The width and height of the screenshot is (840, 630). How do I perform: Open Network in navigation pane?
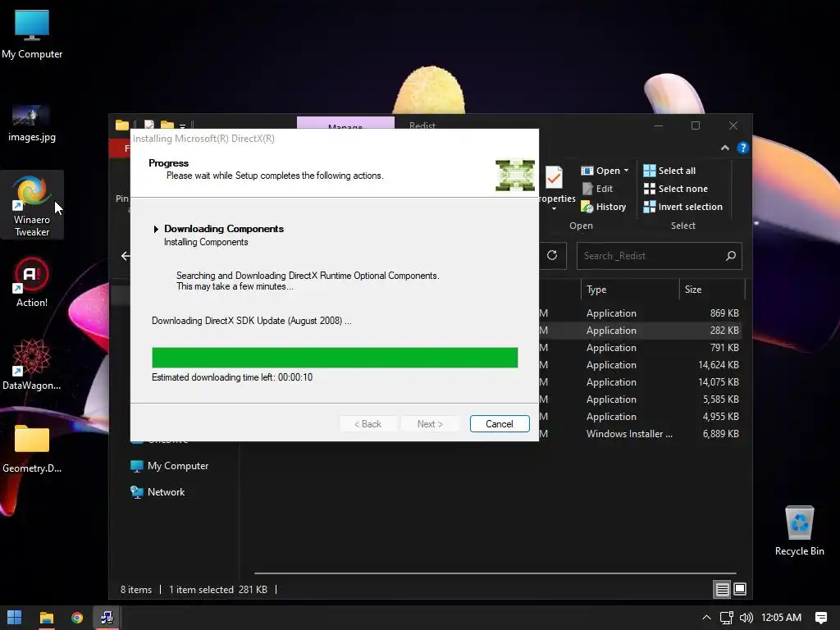click(157, 492)
